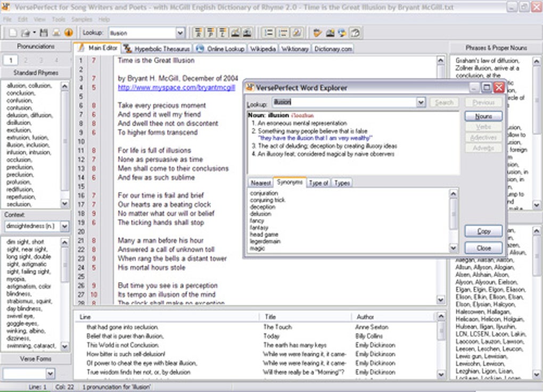Click the Line column header in the results list
543x392 pixels.
(x=167, y=317)
